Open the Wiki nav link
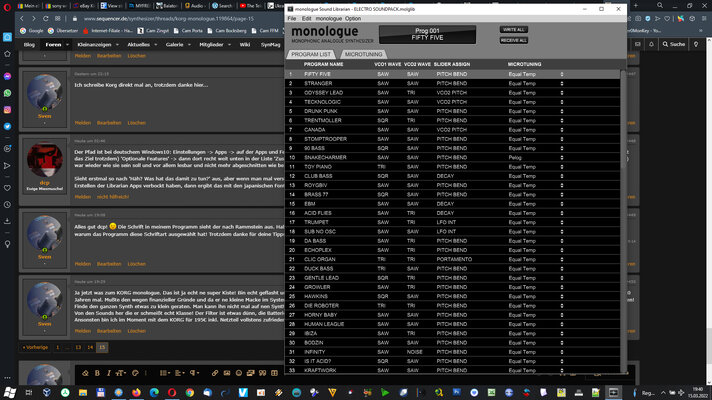This screenshot has width=712, height=400. click(245, 44)
